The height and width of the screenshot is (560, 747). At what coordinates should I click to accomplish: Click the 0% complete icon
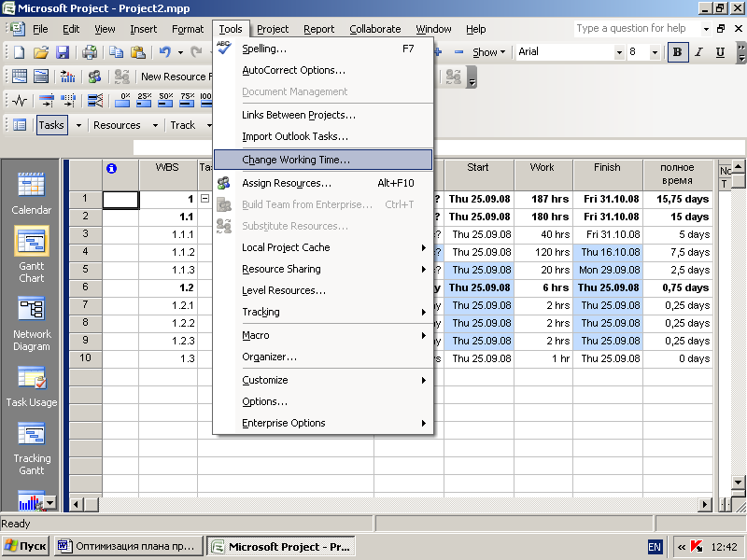coord(122,100)
